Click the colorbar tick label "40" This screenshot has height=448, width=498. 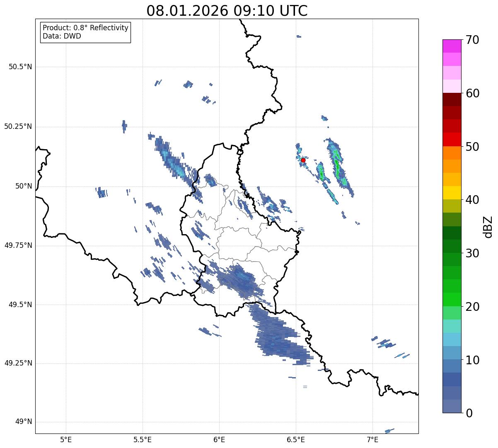472,200
